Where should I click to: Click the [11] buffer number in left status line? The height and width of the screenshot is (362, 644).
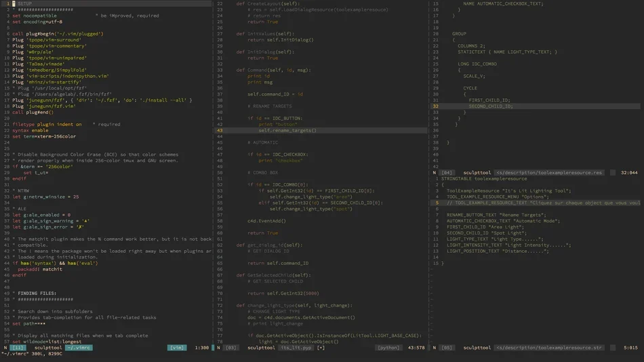click(x=18, y=348)
